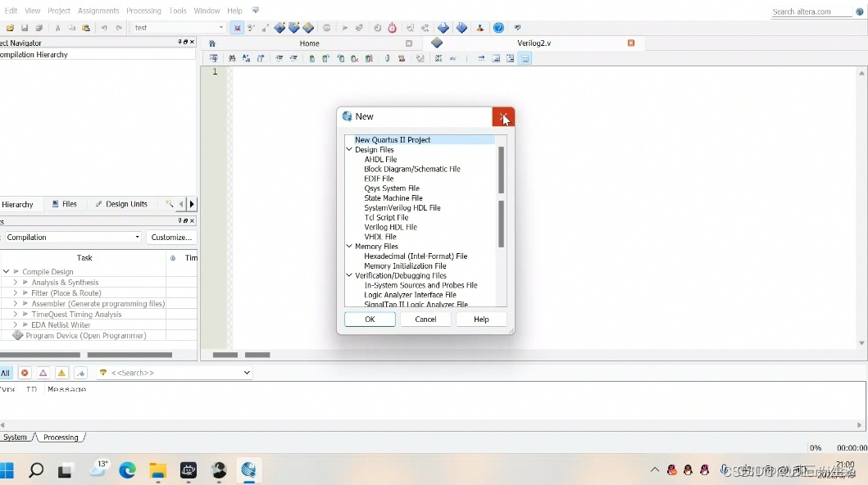This screenshot has width=868, height=485.
Task: Select Block Diagram/Schematic File entry
Action: coord(411,169)
